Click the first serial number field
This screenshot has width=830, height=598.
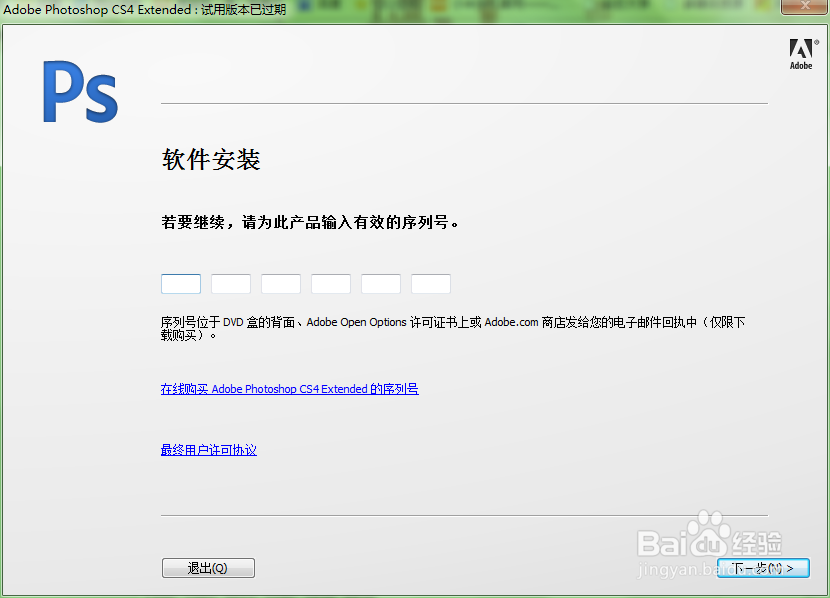pyautogui.click(x=181, y=284)
